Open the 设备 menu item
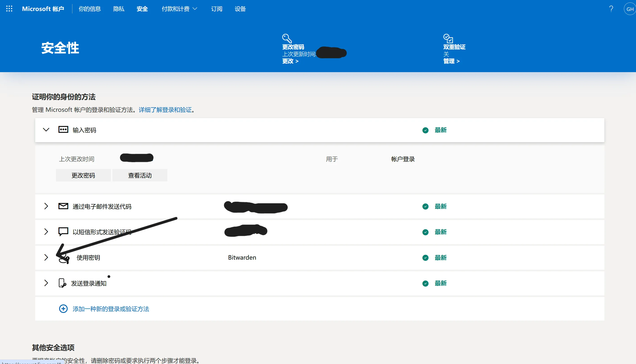The image size is (636, 364). [x=240, y=9]
